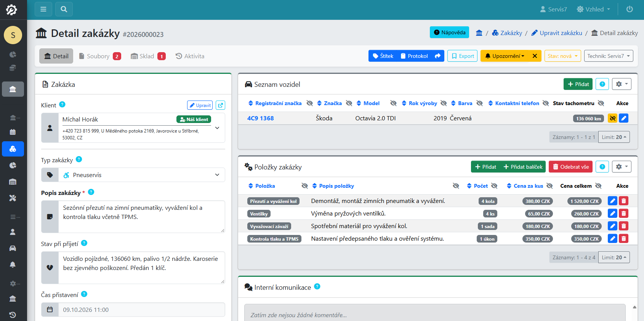
Task: Open settings gear dropdown in Seznam vozidel
Action: coord(622,84)
